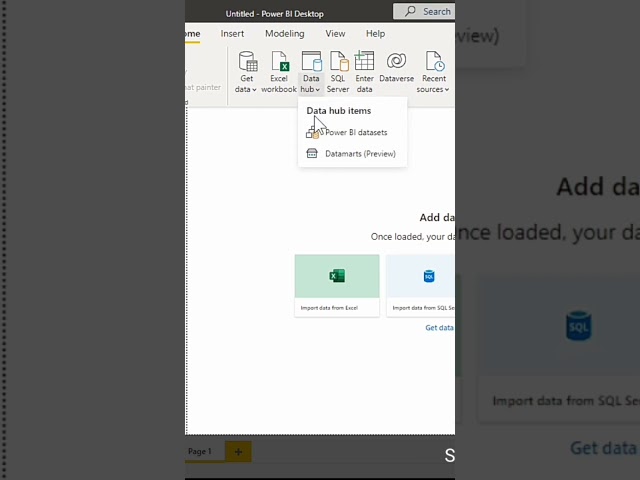Click the Get data link on canvas

(439, 327)
